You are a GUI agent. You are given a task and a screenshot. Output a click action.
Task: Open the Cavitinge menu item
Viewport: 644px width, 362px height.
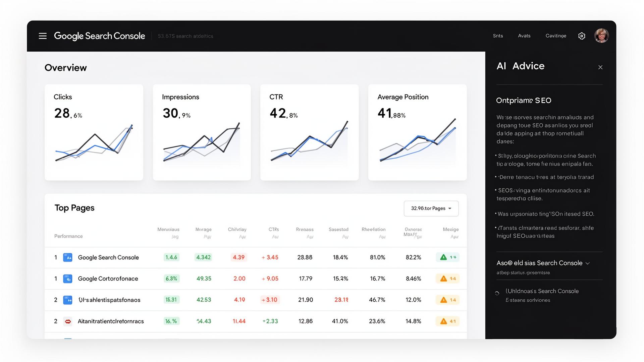pyautogui.click(x=556, y=36)
